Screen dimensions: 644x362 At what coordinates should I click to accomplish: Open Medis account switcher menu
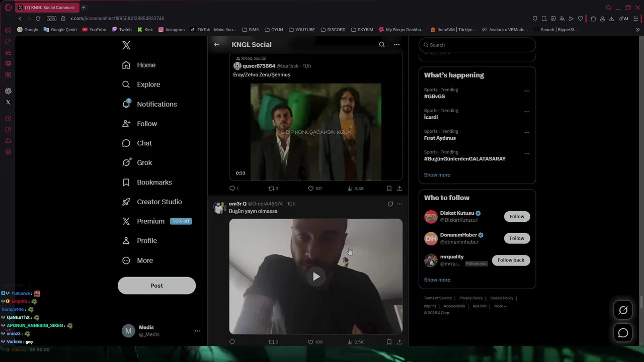[x=161, y=331]
